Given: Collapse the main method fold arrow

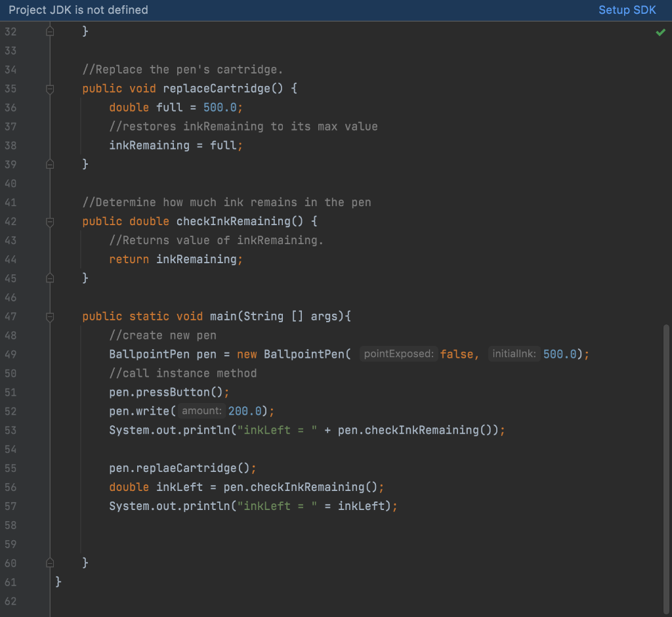Looking at the screenshot, I should (49, 316).
